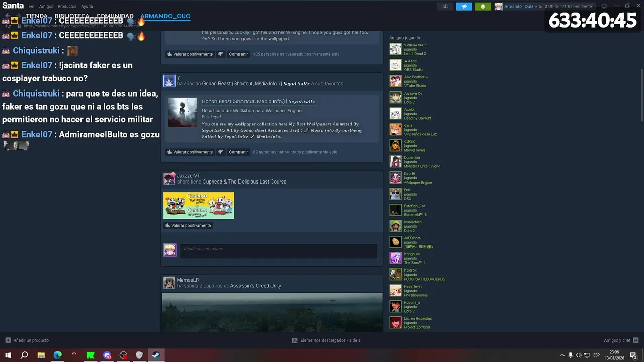Open the Ayuda menu
644x362 pixels.
click(x=87, y=7)
